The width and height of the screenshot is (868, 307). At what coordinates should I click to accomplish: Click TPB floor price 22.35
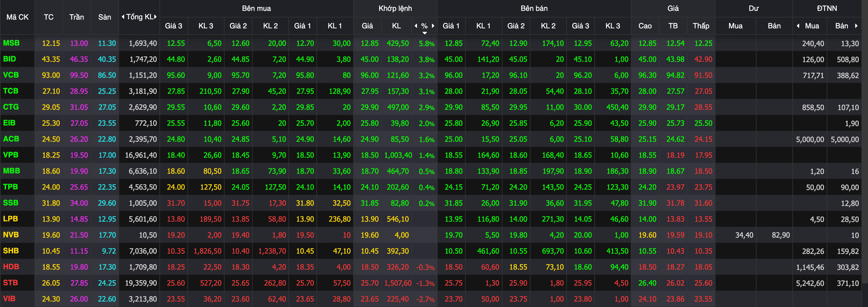pos(107,187)
